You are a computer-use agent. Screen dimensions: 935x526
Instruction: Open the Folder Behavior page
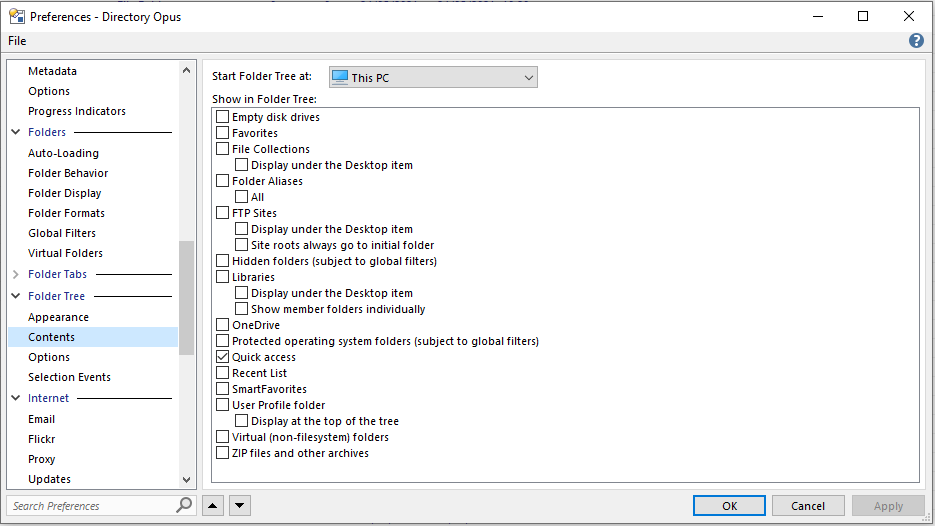(68, 173)
